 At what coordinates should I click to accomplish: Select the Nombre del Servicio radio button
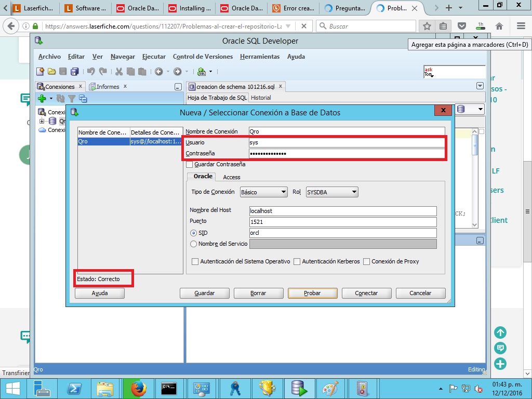coord(193,244)
